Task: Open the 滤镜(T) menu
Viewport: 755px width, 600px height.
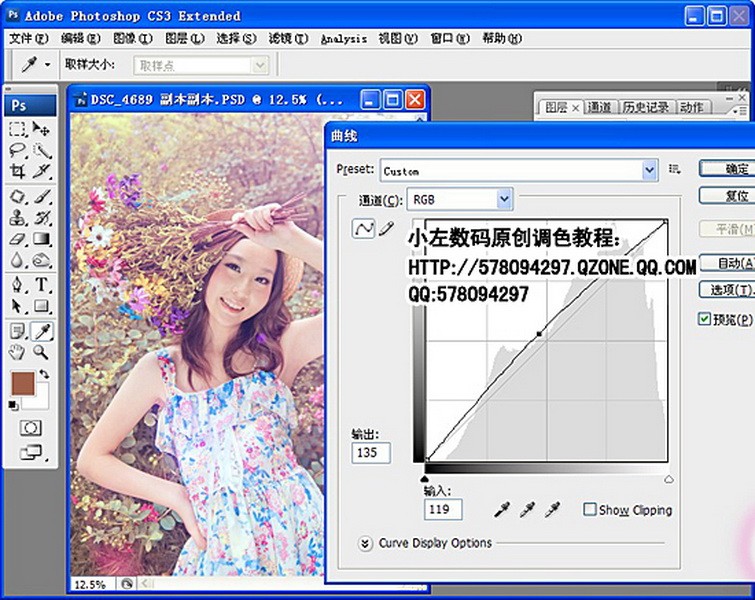Action: (288, 39)
